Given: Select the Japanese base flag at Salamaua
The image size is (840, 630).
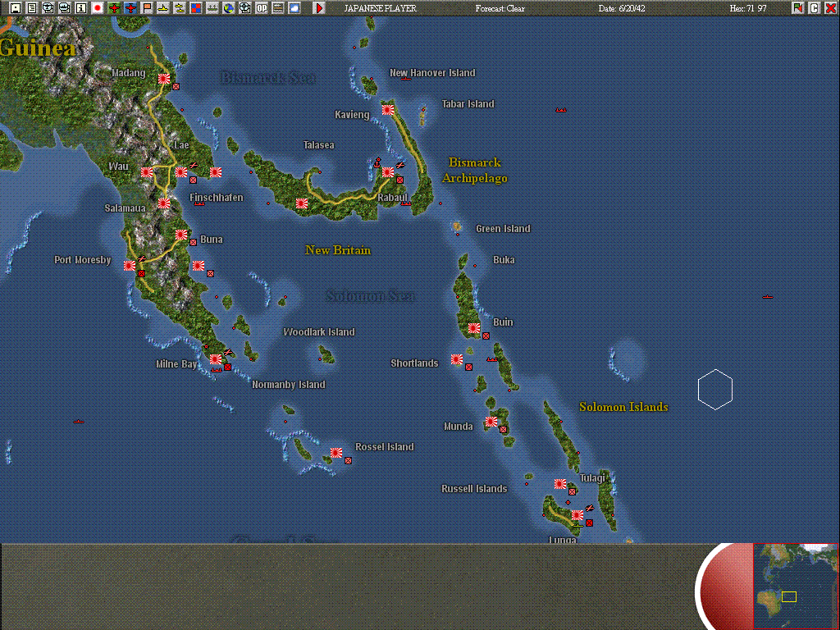Looking at the screenshot, I should (164, 203).
